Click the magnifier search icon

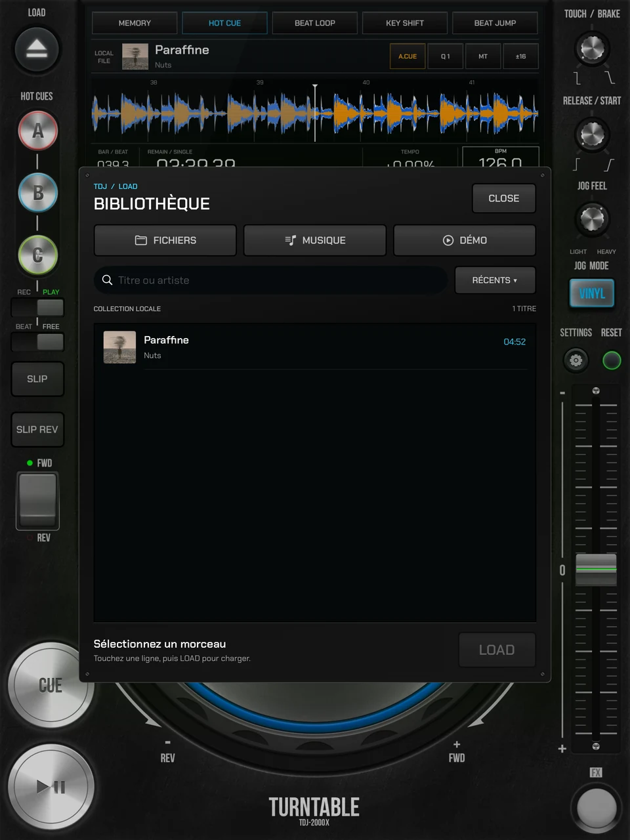[107, 280]
